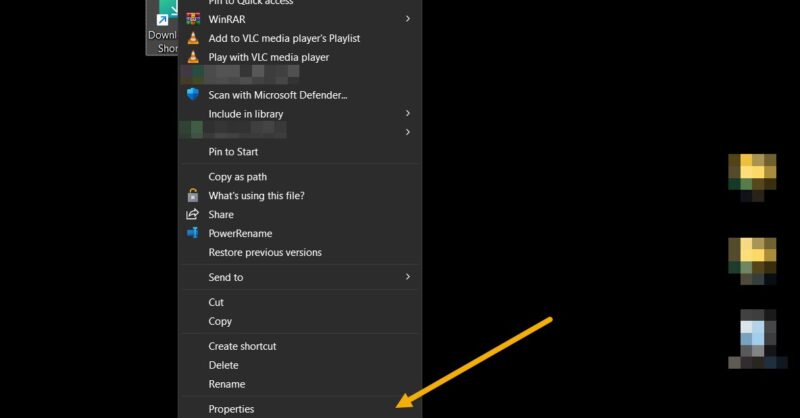Choose Rename in the context menu
This screenshot has width=800, height=418.
click(300, 384)
